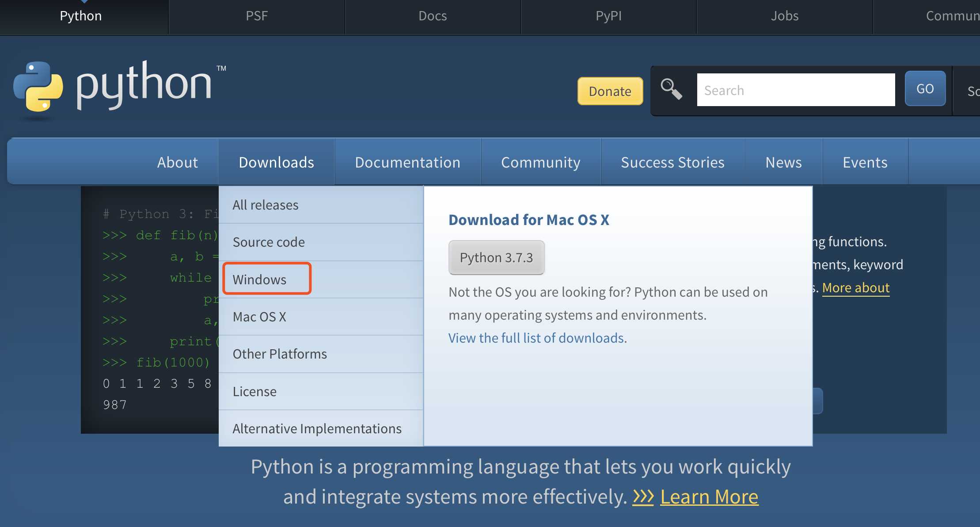980x527 pixels.
Task: Click the Donate button
Action: tap(609, 90)
